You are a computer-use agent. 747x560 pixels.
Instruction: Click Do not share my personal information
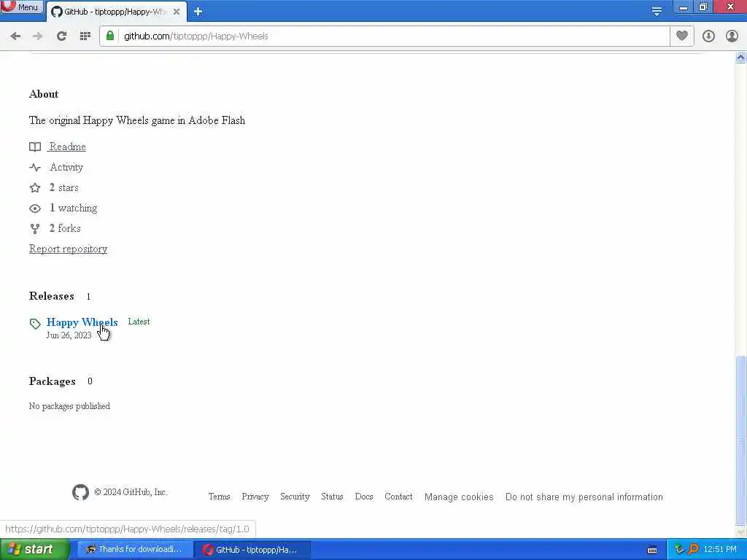[584, 497]
